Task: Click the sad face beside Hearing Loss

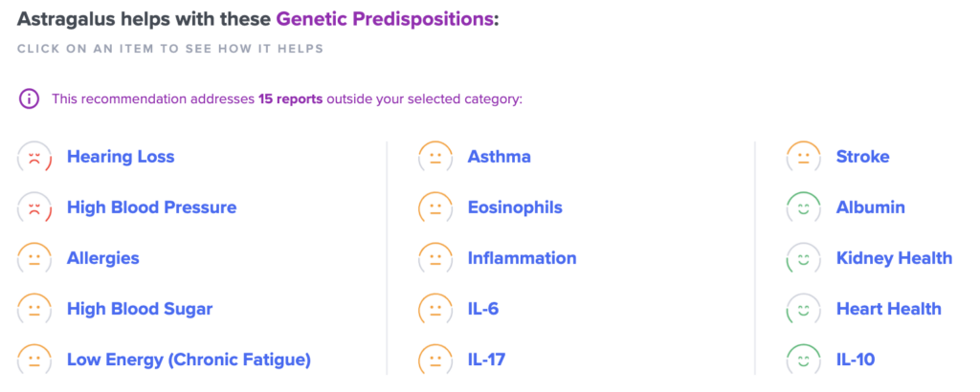Action: 34,157
